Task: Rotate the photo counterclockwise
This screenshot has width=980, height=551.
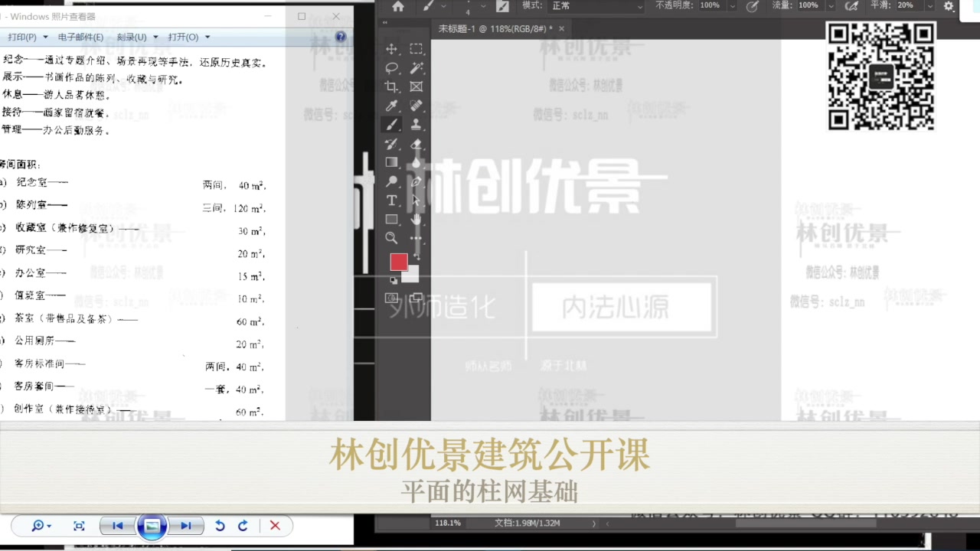Action: pos(220,526)
